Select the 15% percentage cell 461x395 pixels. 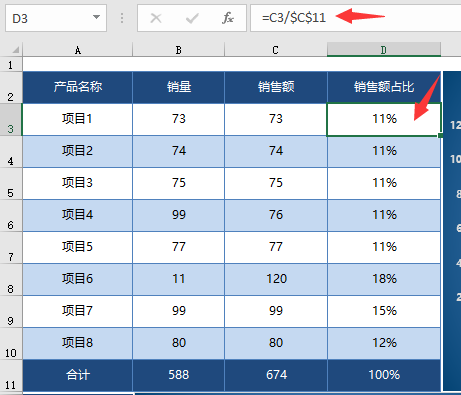pyautogui.click(x=384, y=311)
